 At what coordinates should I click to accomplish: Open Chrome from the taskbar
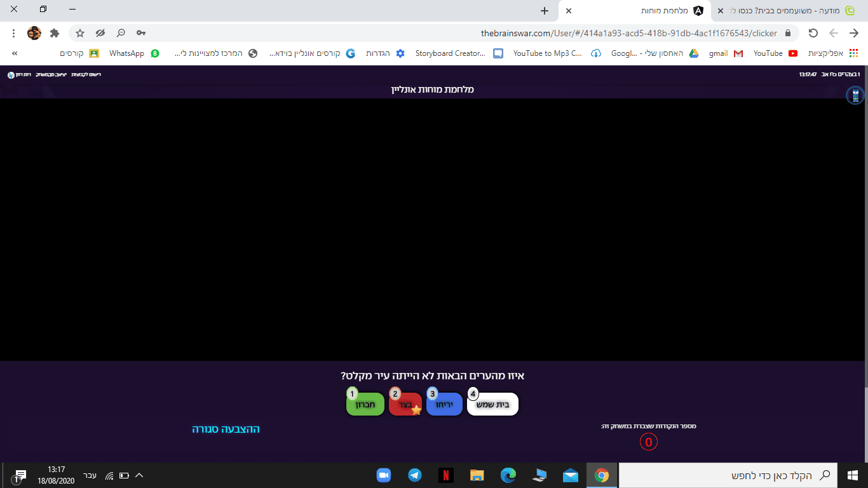pos(601,475)
